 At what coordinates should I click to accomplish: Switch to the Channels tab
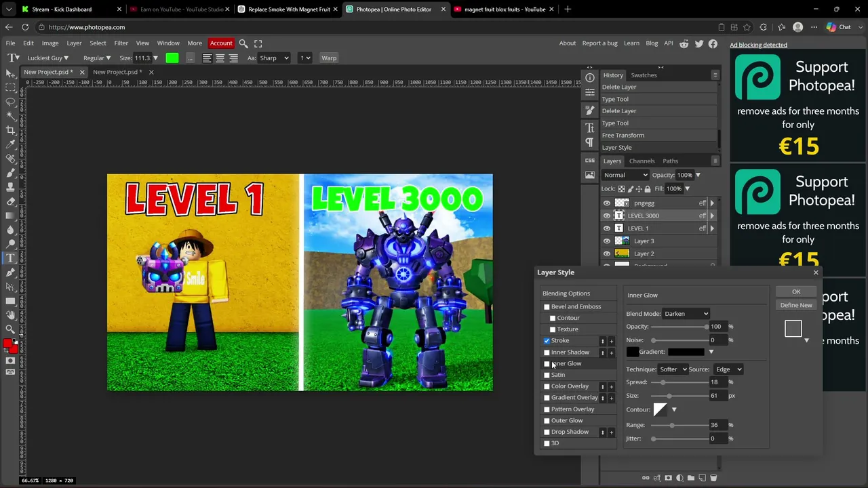tap(642, 161)
